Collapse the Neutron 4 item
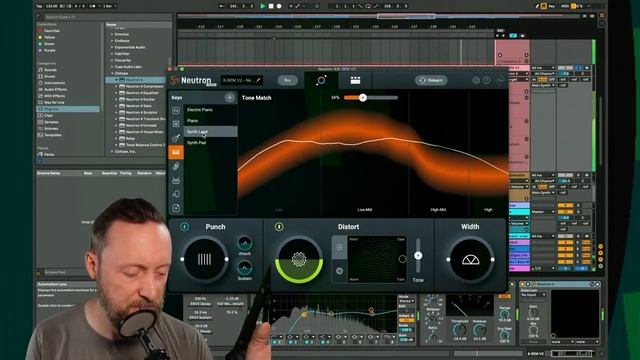Screen dimensions: 640x360 pos(116,80)
